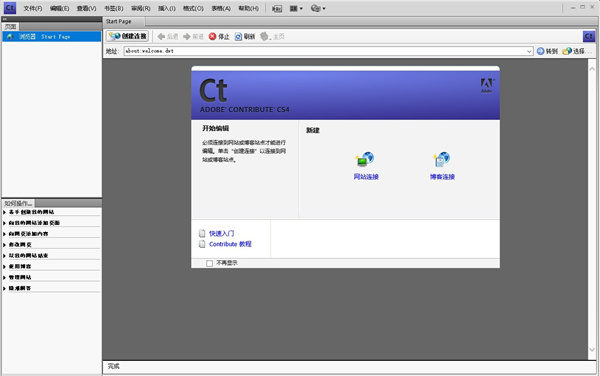Viewport: 600px width, 376px height.
Task: Click the about:welcome address field
Action: click(x=324, y=51)
